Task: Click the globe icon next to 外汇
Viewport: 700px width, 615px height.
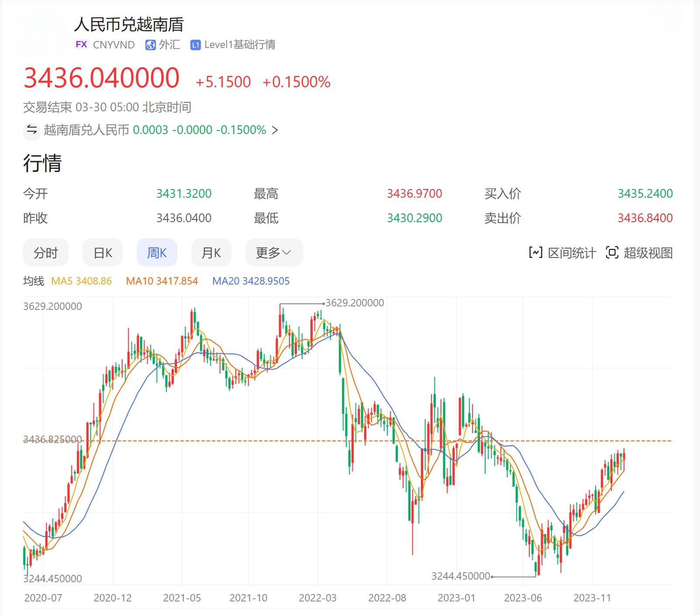Action: pyautogui.click(x=151, y=45)
